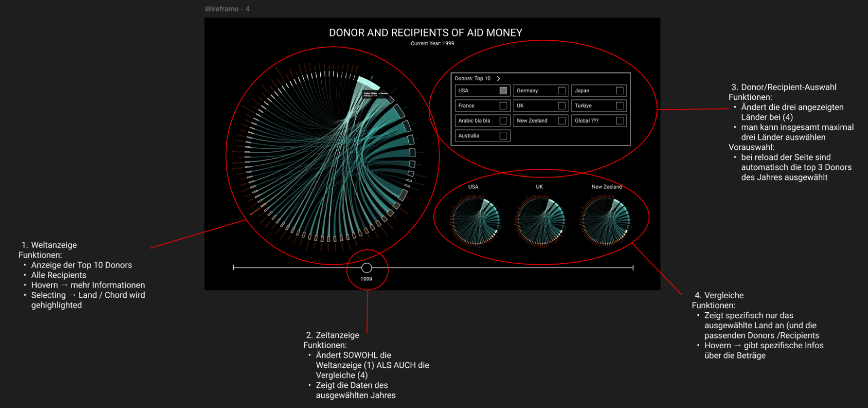Image resolution: width=868 pixels, height=408 pixels.
Task: Select the Current Year: 1999 label
Action: tap(432, 43)
